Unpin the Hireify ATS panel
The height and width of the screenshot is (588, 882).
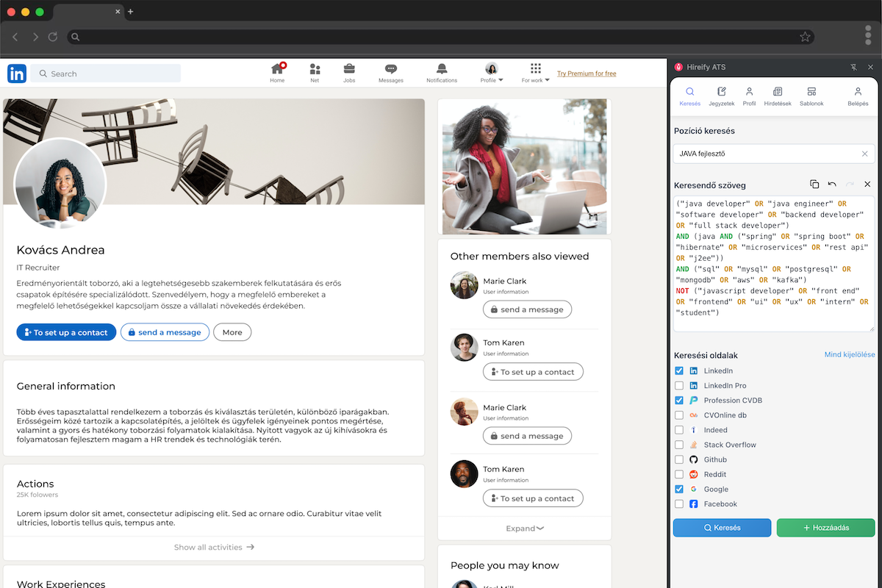click(853, 67)
